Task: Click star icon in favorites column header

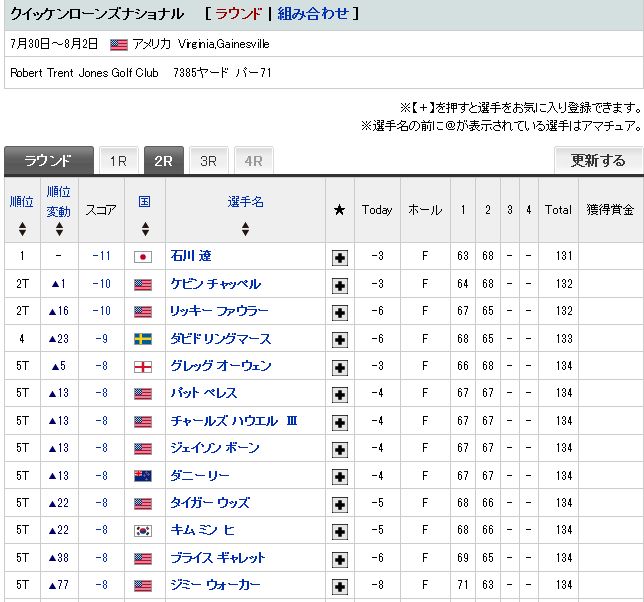Action: 339,210
